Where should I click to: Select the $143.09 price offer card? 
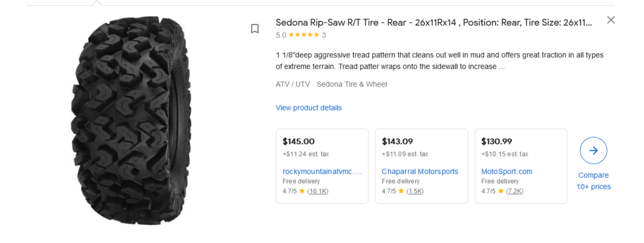[421, 166]
